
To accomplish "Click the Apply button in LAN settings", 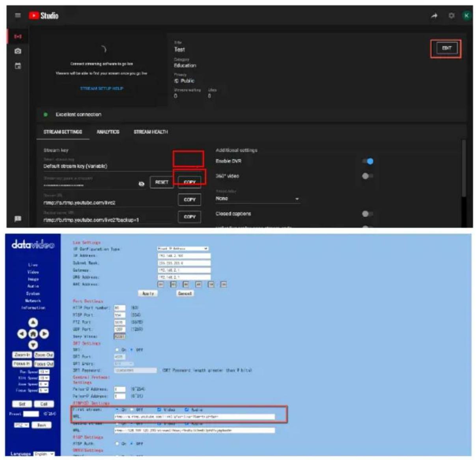I will click(148, 293).
